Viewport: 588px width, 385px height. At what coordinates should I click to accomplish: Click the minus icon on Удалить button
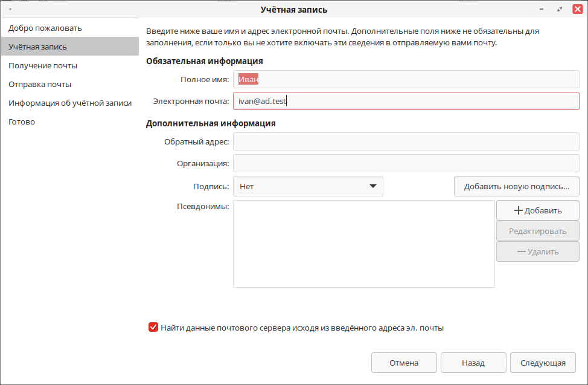click(x=521, y=251)
